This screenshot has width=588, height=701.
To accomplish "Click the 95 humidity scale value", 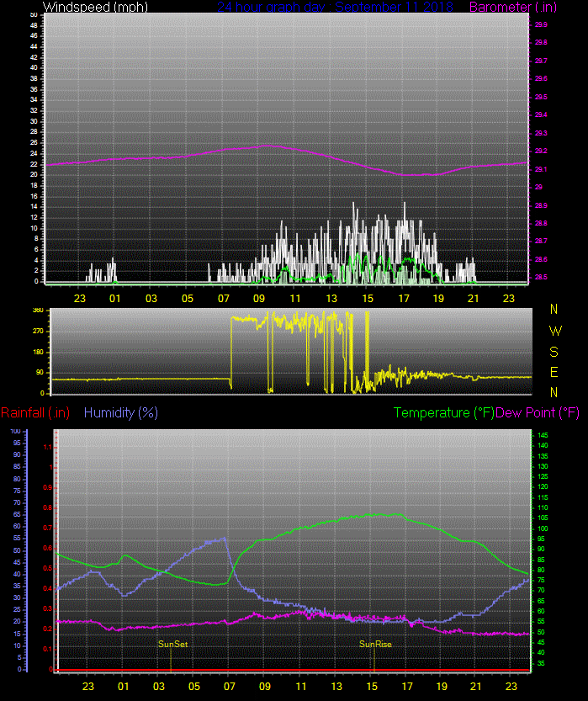I will 17,443.
